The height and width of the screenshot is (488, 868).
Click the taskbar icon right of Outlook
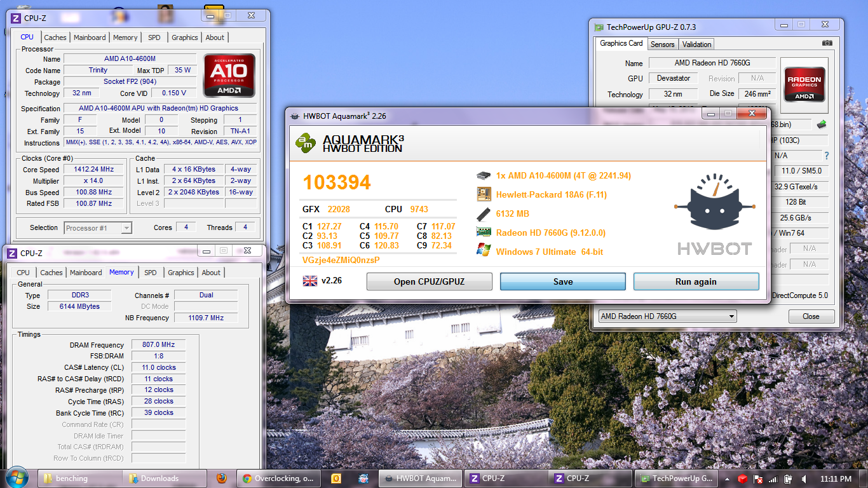pyautogui.click(x=363, y=478)
